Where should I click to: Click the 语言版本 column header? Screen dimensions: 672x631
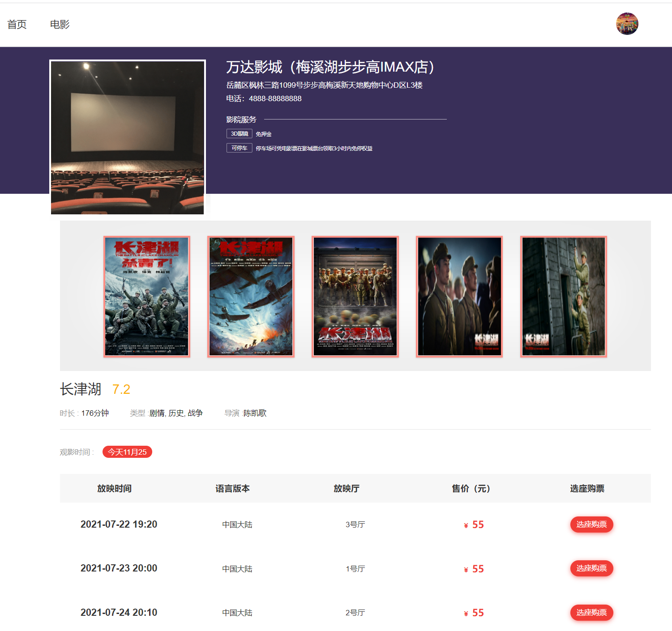[232, 489]
